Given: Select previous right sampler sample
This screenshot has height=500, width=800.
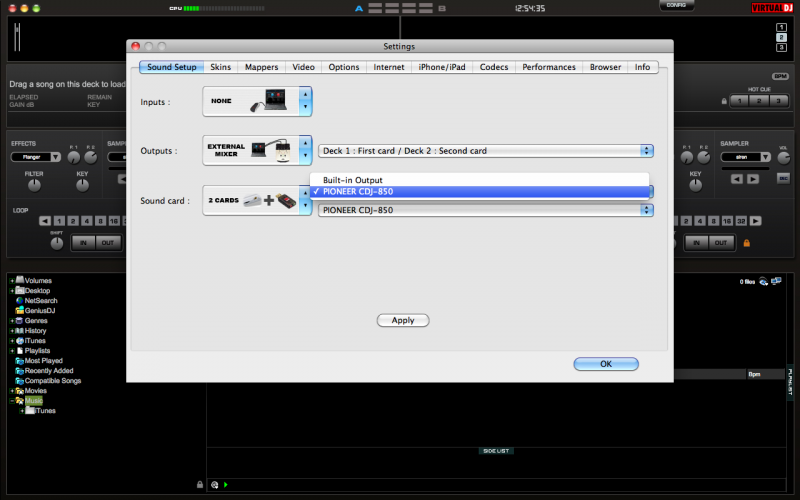Looking at the screenshot, I should (736, 179).
